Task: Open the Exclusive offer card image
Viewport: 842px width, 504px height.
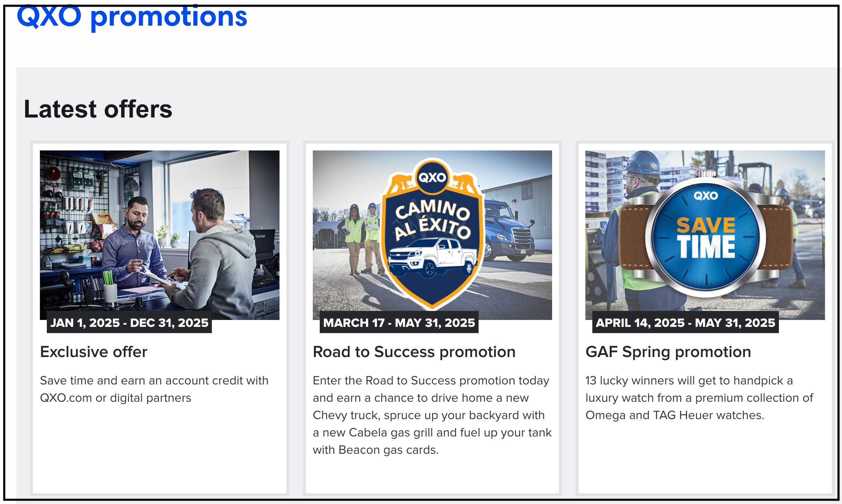Action: tap(160, 235)
